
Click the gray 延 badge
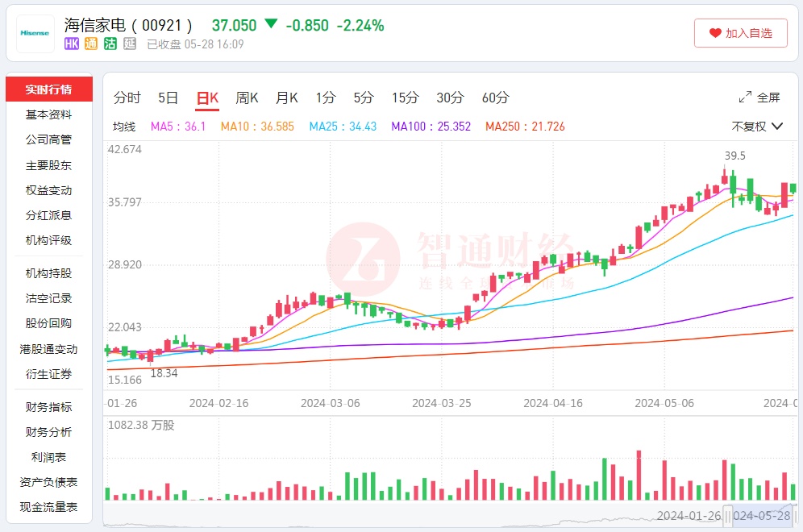coord(130,44)
